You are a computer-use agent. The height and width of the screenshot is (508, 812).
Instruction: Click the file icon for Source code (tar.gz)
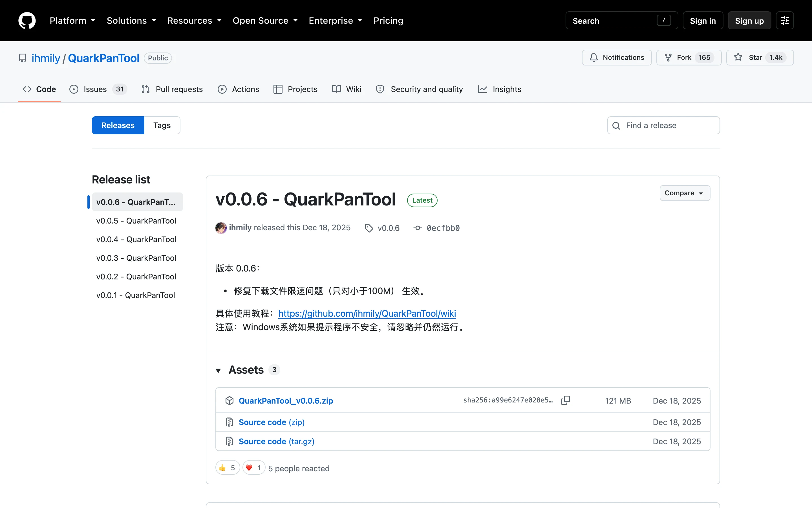230,441
